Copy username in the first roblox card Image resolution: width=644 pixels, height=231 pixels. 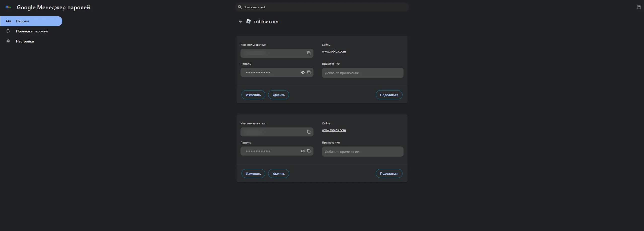point(309,53)
